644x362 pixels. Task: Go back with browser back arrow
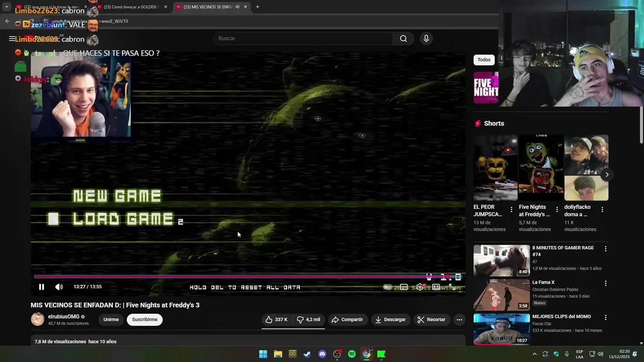point(7,21)
